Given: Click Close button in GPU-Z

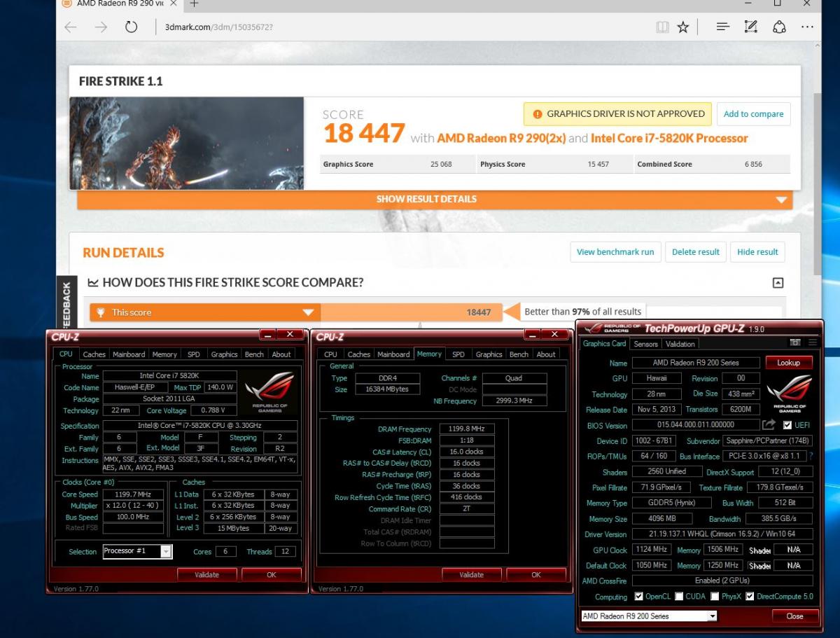Looking at the screenshot, I should click(794, 616).
